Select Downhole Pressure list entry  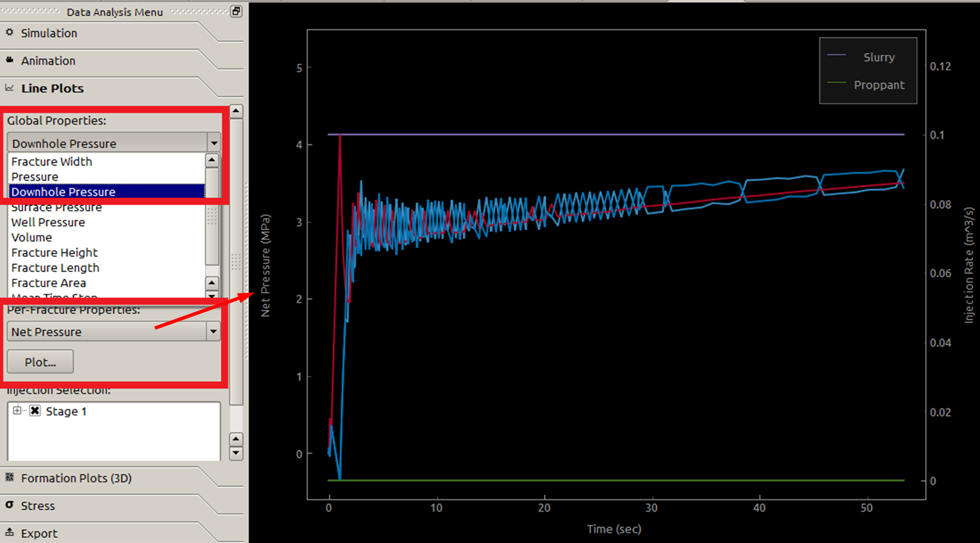point(106,192)
